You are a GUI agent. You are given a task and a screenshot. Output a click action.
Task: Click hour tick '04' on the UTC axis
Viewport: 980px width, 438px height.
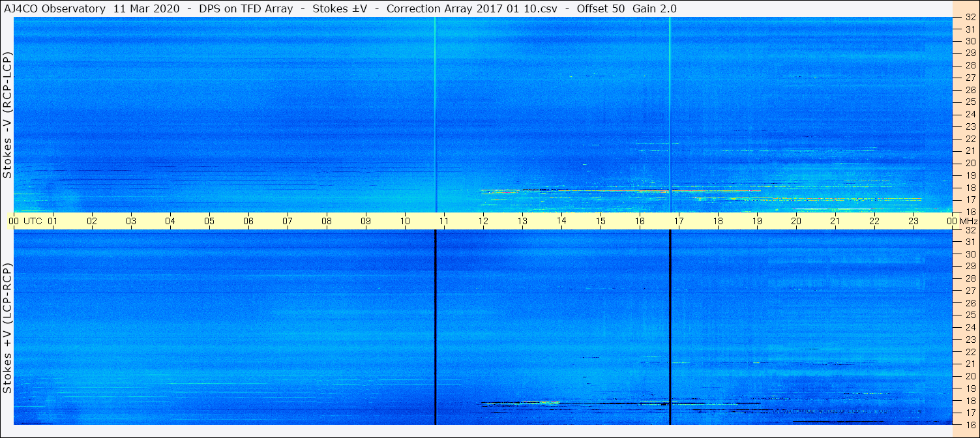coord(170,221)
